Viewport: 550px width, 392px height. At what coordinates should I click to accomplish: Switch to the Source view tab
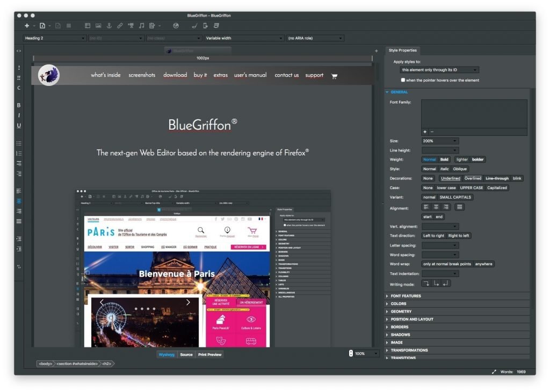186,354
